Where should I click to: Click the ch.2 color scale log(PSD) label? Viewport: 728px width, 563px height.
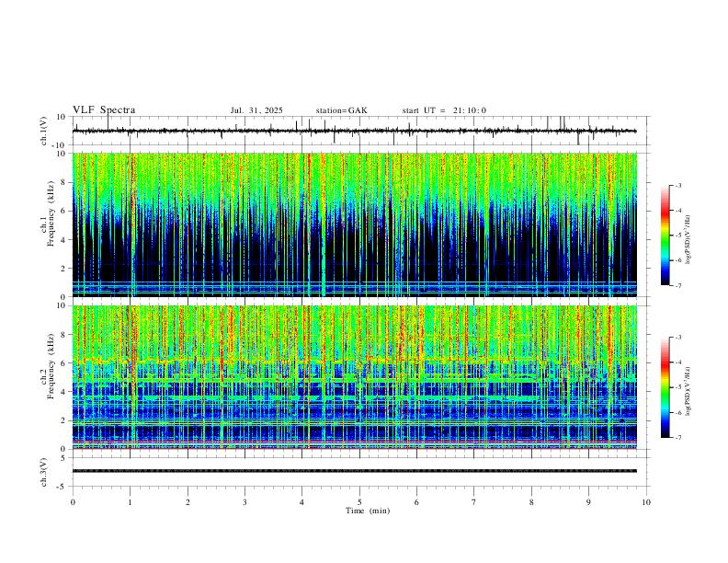click(x=688, y=391)
